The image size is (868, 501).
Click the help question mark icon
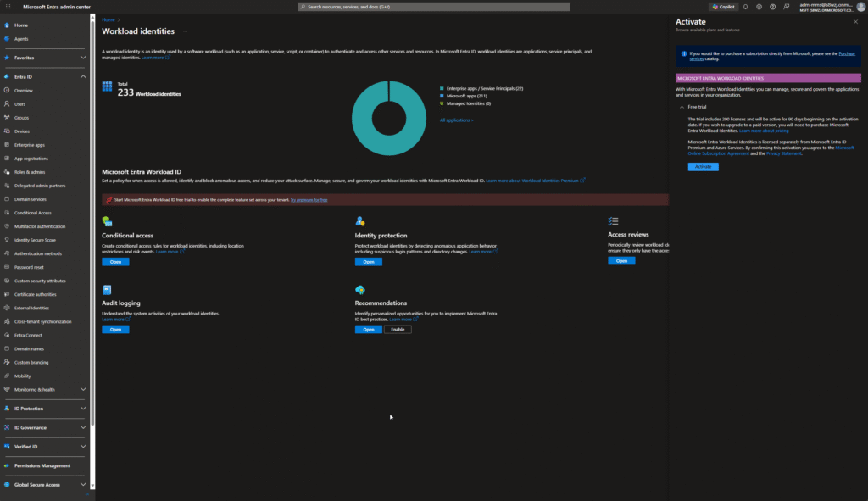click(x=772, y=6)
